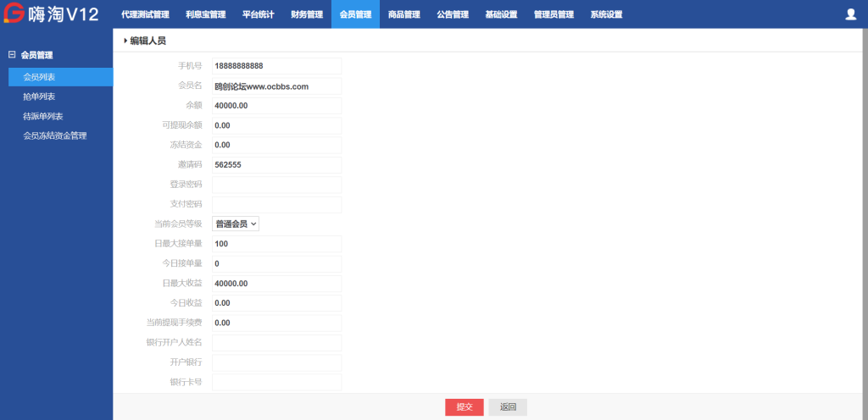Image resolution: width=868 pixels, height=420 pixels.
Task: Click the 银行卡号 label
Action: [x=186, y=382]
